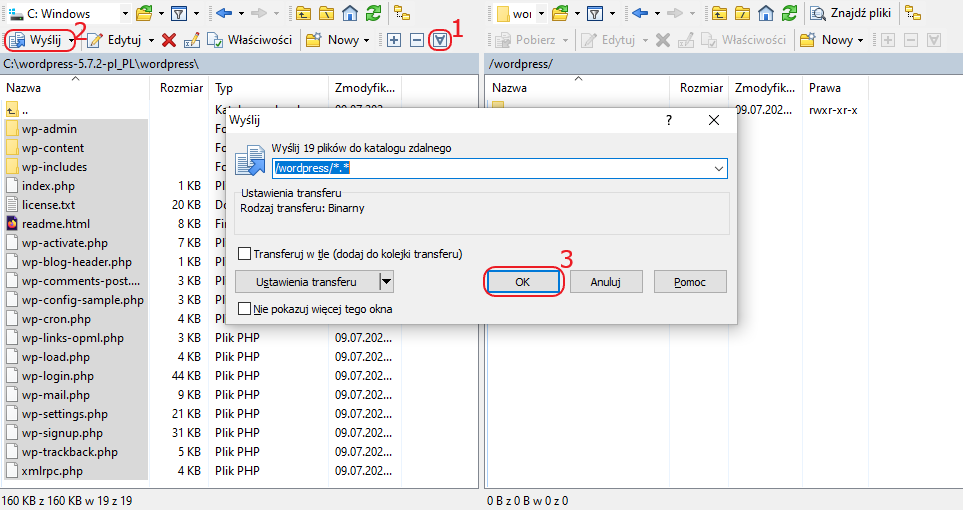Click the local directory tree icon
Screen dimensions: 963x510
tap(402, 13)
